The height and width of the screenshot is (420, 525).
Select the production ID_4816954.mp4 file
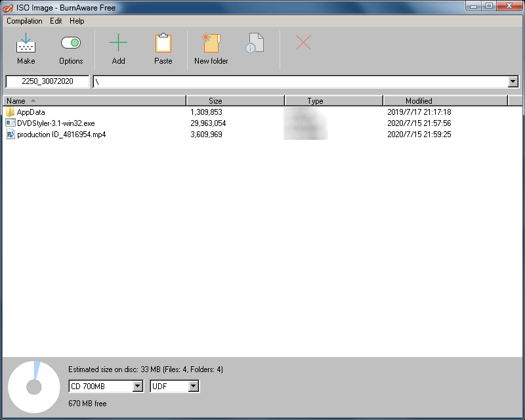pos(61,135)
